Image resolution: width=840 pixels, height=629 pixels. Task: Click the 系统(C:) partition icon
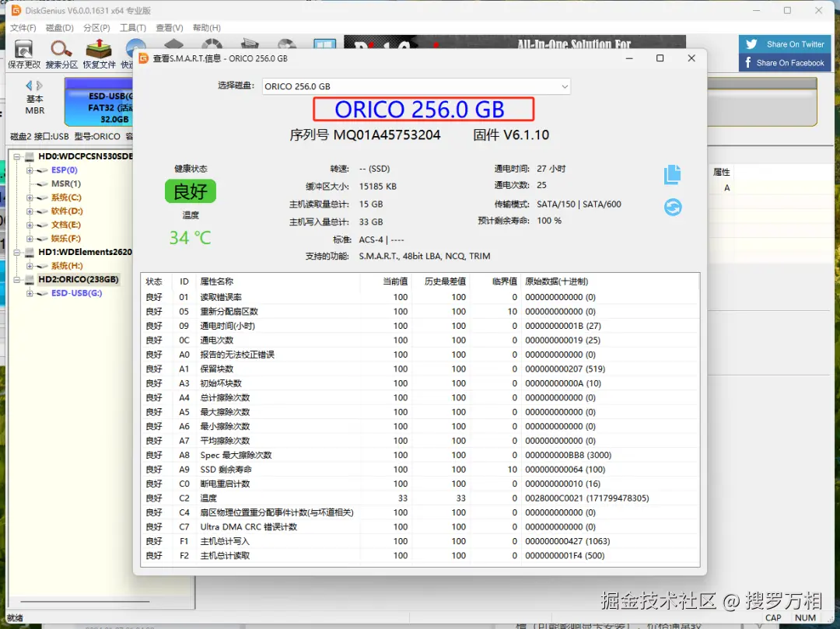click(x=43, y=197)
